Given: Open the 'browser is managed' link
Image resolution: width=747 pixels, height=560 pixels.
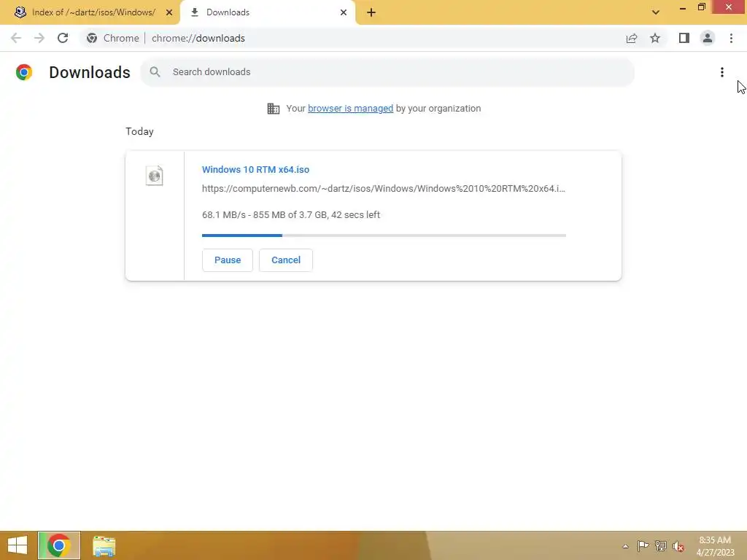Looking at the screenshot, I should point(350,109).
